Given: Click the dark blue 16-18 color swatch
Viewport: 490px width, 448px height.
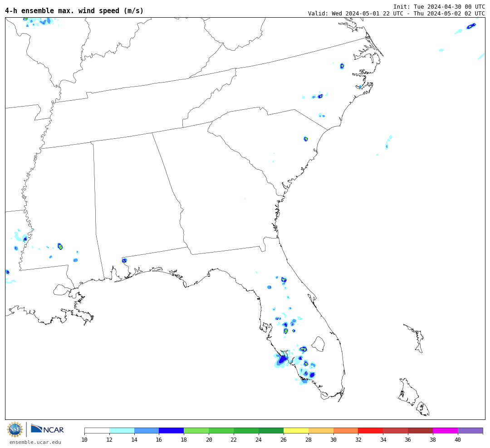Looking at the screenshot, I should (171, 431).
